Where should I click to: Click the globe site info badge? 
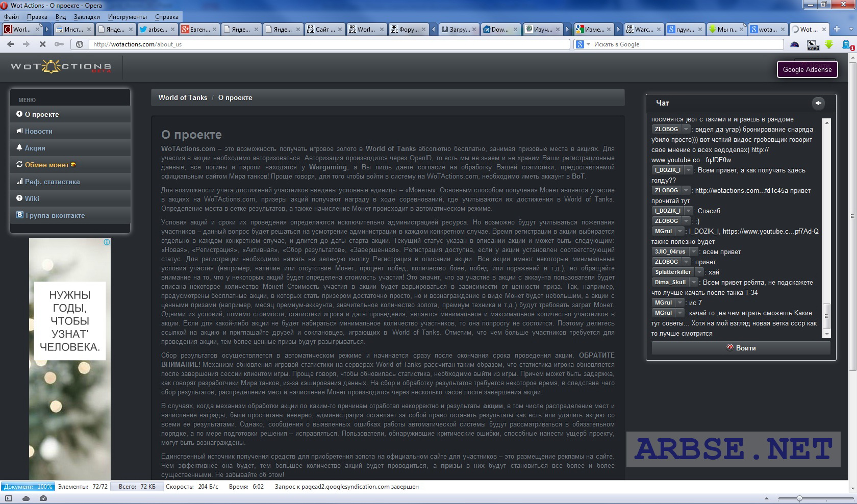click(x=80, y=44)
